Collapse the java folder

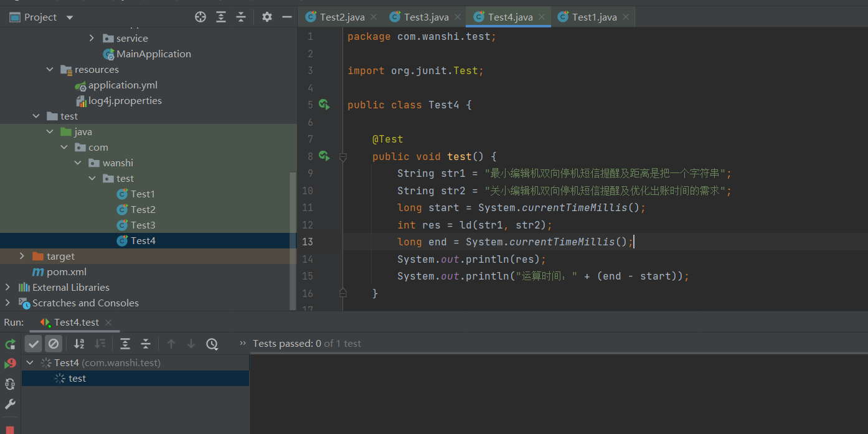click(50, 131)
